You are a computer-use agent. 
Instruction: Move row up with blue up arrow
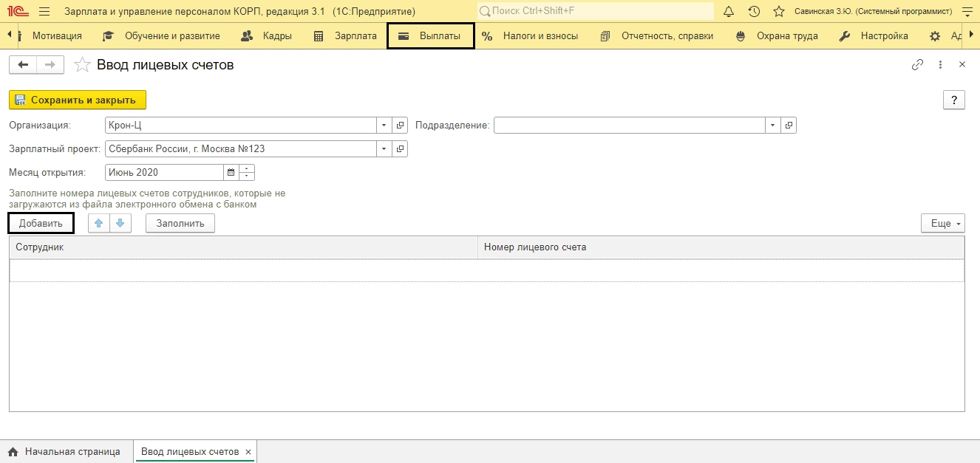99,223
